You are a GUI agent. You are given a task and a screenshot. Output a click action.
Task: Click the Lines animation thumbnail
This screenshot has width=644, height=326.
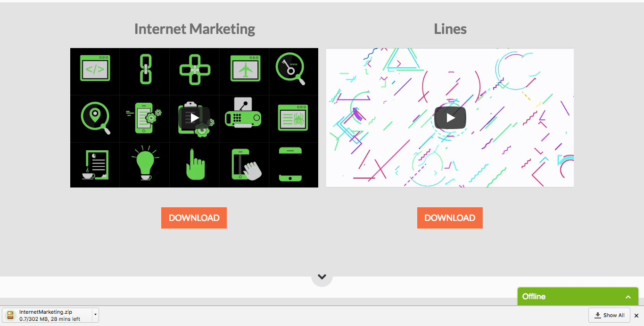pyautogui.click(x=450, y=118)
